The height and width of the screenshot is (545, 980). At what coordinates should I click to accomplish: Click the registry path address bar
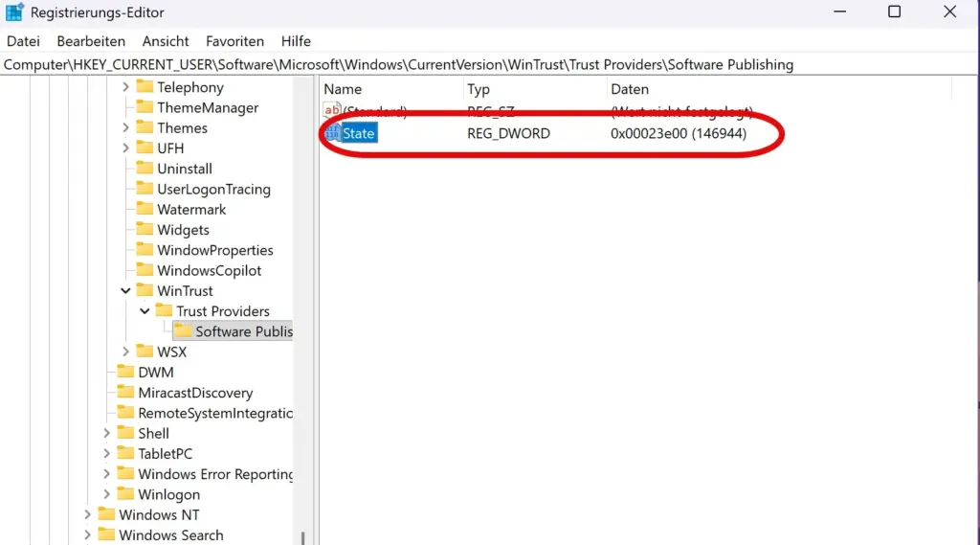click(x=489, y=64)
